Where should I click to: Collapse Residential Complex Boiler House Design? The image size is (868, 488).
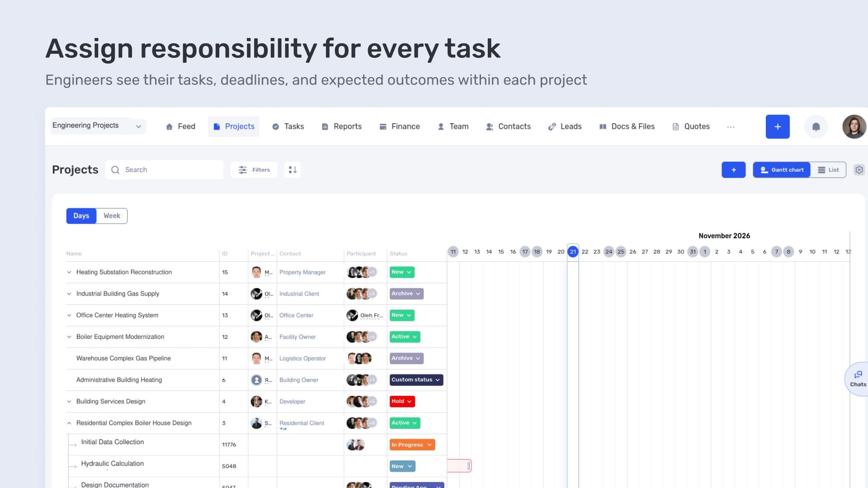click(x=69, y=423)
